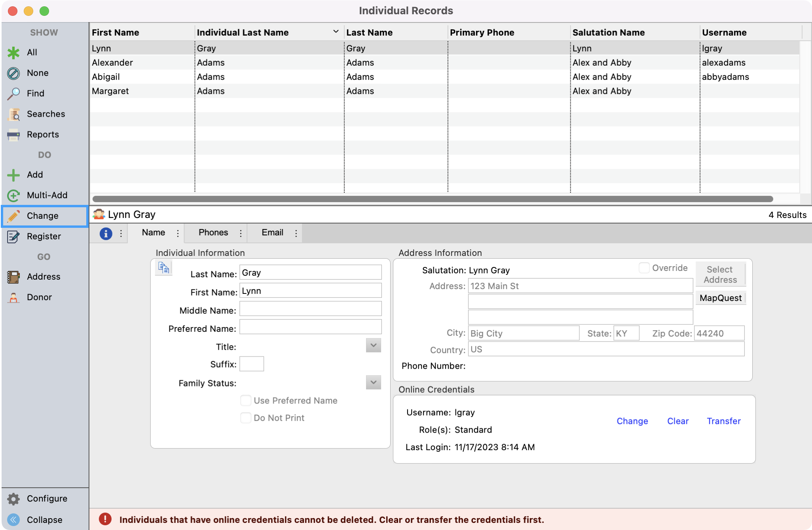This screenshot has width=812, height=530.
Task: Check Use Preferred Name
Action: (246, 400)
